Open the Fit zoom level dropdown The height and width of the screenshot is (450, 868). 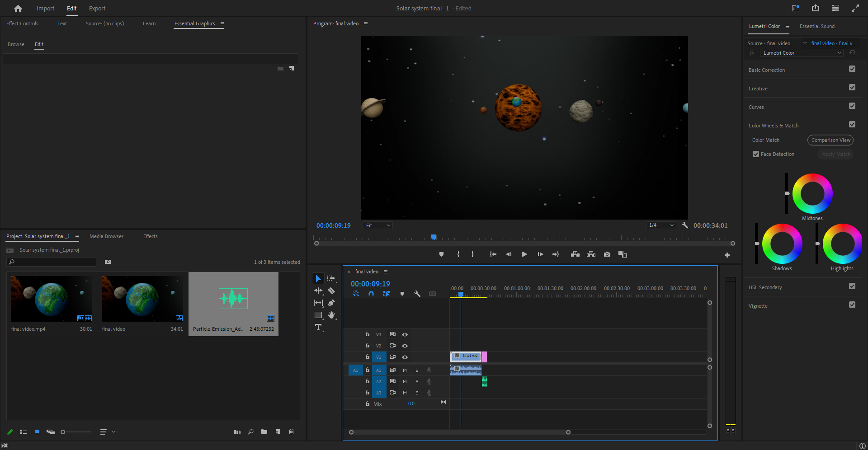(377, 225)
